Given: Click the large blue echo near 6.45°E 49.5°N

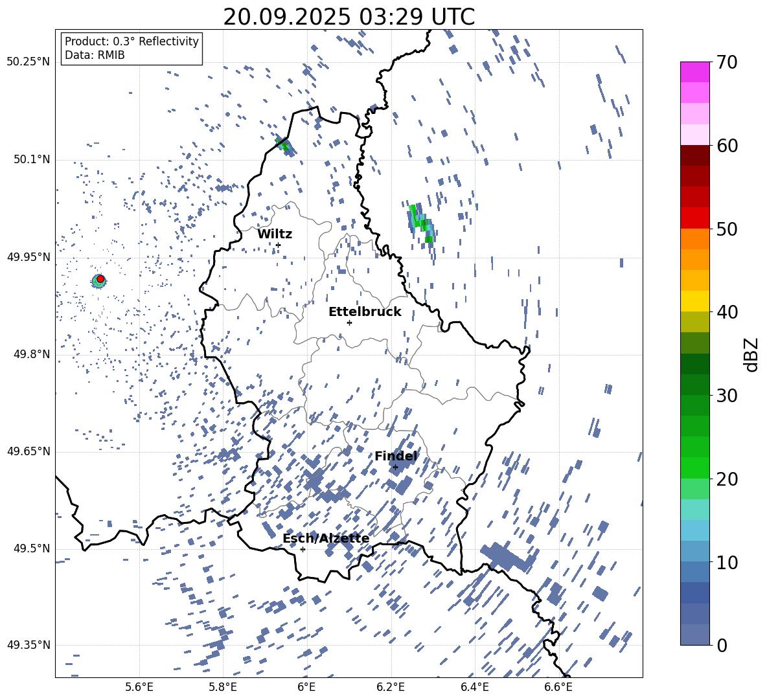Looking at the screenshot, I should click(x=507, y=558).
